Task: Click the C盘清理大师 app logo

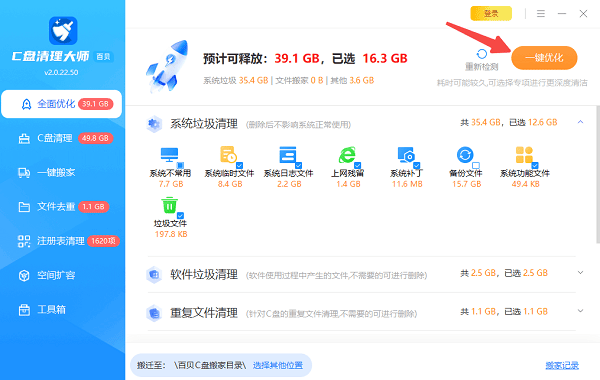Action: [63, 31]
